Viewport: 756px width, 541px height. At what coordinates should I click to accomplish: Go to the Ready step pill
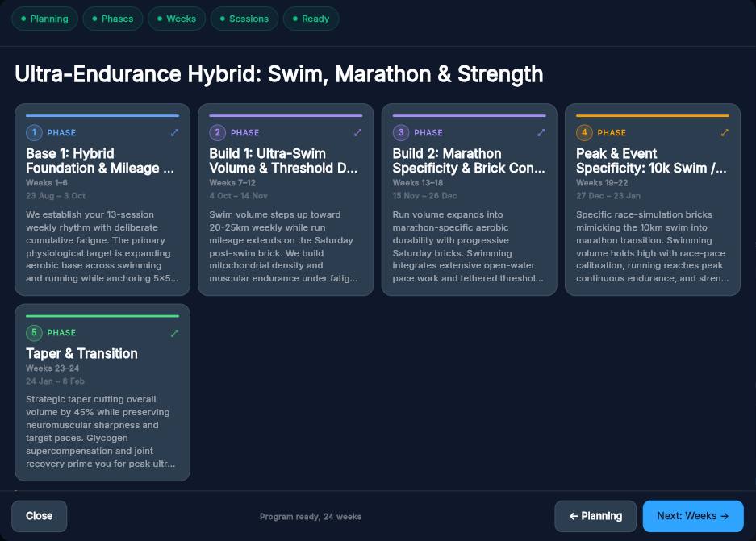click(311, 19)
